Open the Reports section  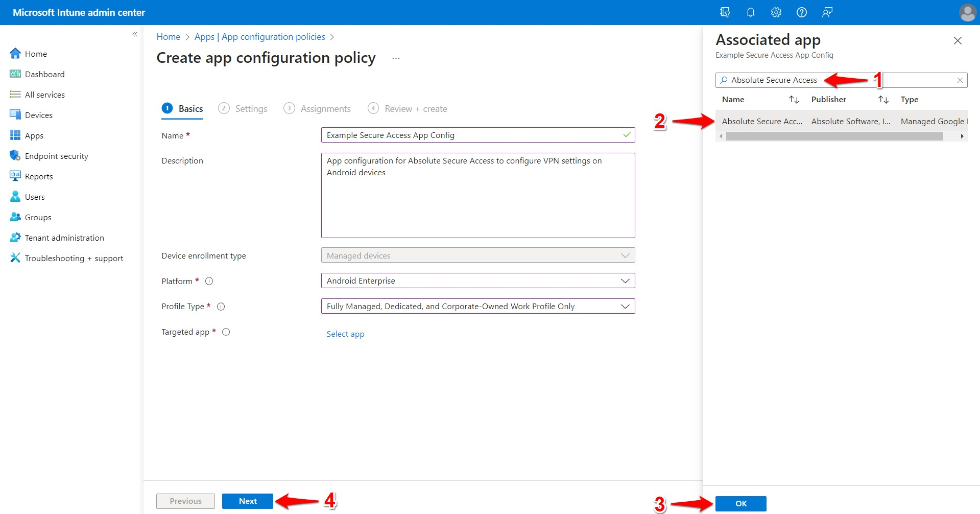[x=39, y=176]
